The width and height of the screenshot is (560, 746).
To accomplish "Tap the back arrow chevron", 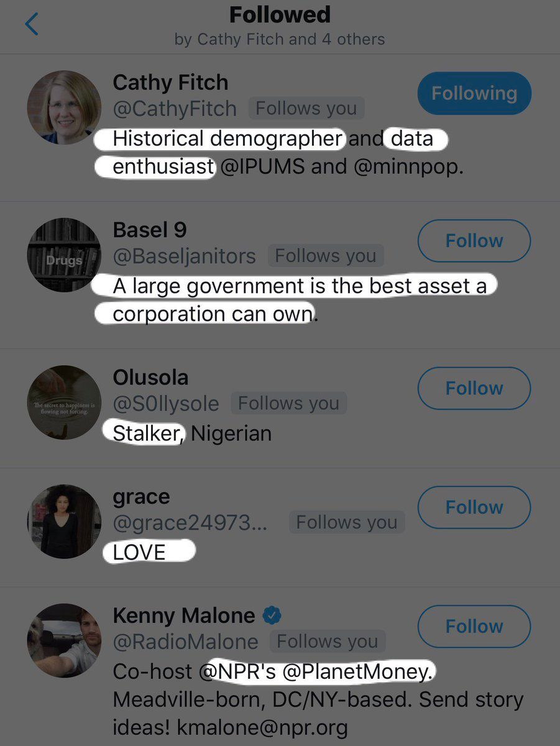I will coord(32,25).
